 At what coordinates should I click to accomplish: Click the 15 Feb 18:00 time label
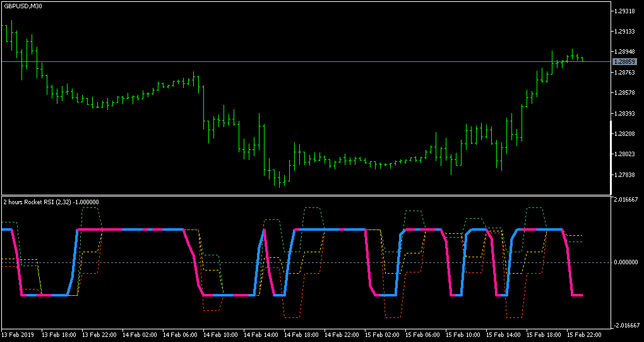pyautogui.click(x=544, y=335)
